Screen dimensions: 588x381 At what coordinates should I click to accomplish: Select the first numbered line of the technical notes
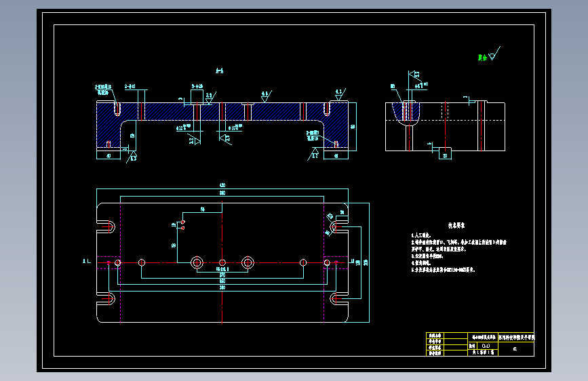click(x=421, y=235)
